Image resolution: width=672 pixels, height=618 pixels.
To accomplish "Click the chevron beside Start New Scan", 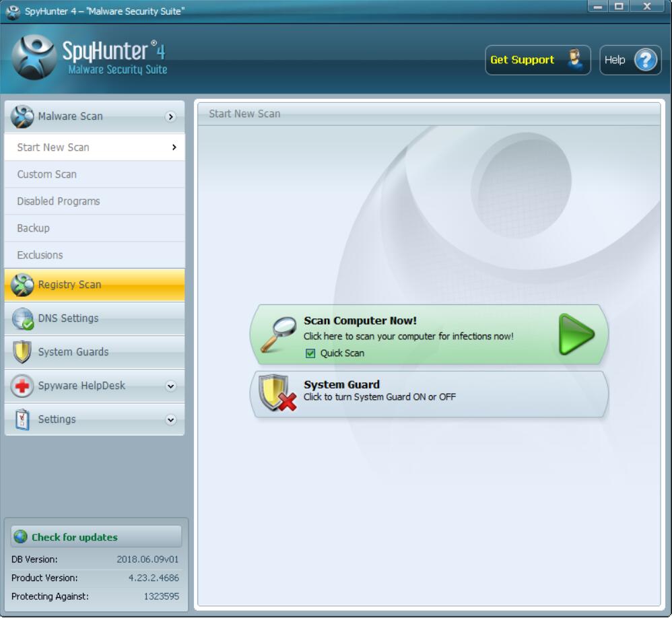I will (174, 147).
